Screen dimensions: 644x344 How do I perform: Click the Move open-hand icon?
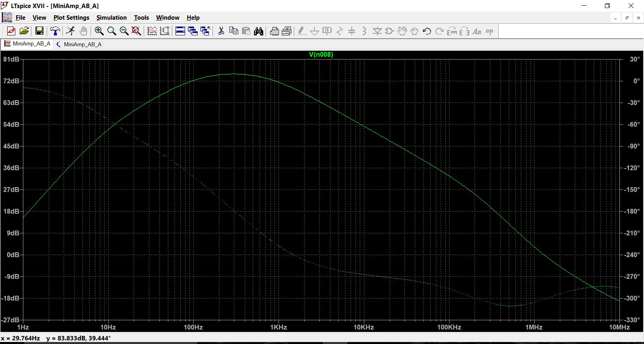pos(402,31)
